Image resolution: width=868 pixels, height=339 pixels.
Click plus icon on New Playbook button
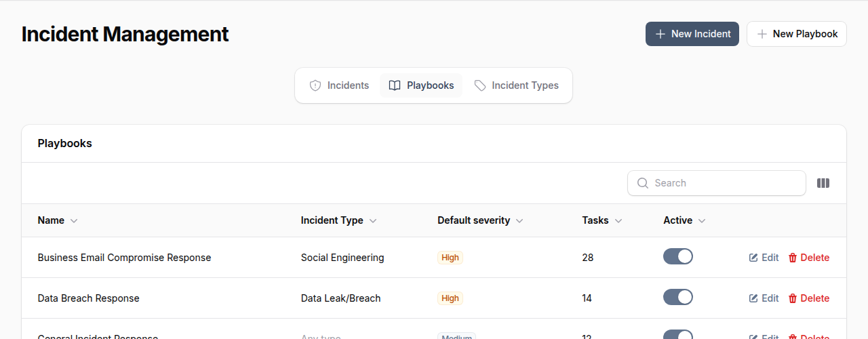762,34
